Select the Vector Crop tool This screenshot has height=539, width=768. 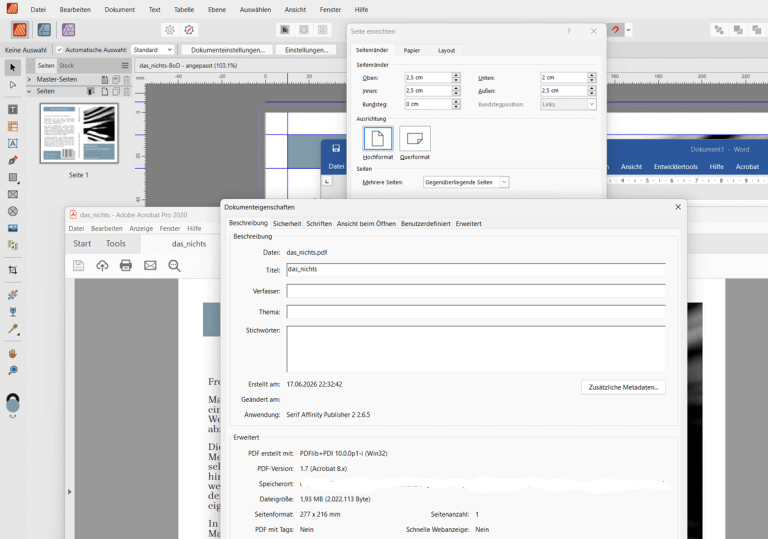[13, 270]
